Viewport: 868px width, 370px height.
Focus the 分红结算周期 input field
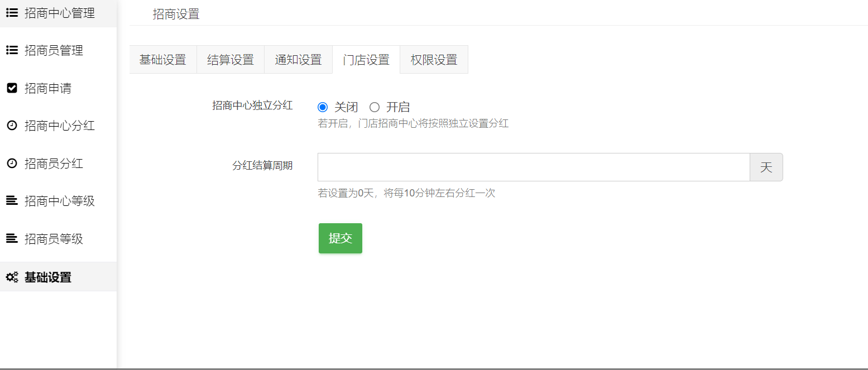[533, 167]
